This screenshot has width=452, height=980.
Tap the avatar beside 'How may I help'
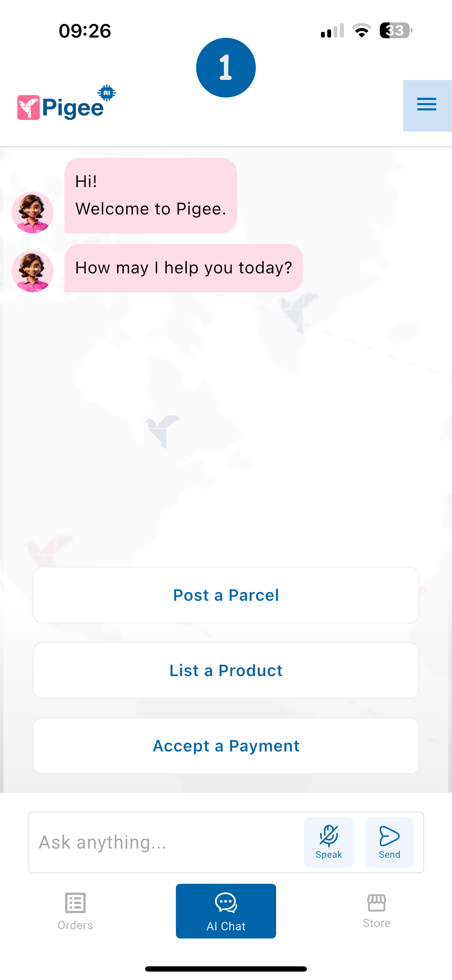click(x=33, y=271)
